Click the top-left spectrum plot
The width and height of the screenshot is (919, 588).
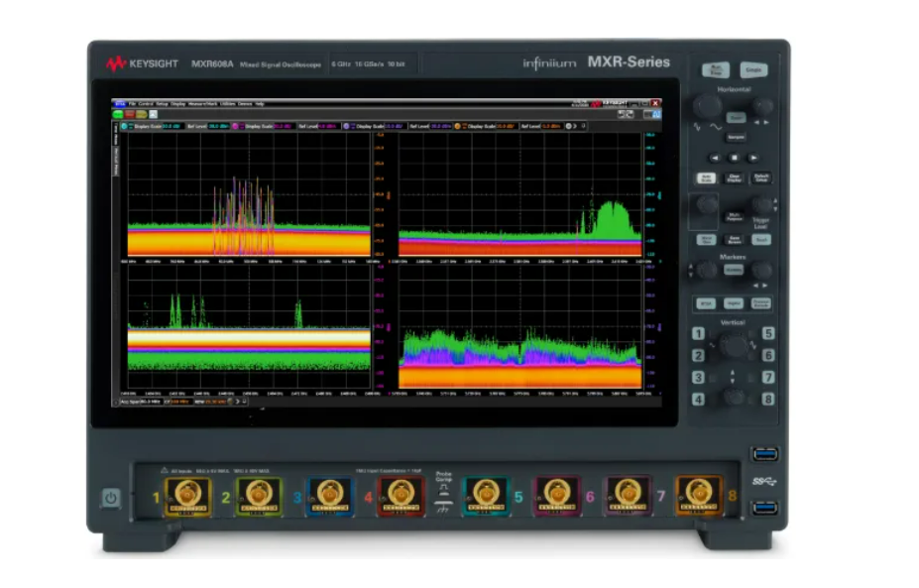[x=249, y=194]
